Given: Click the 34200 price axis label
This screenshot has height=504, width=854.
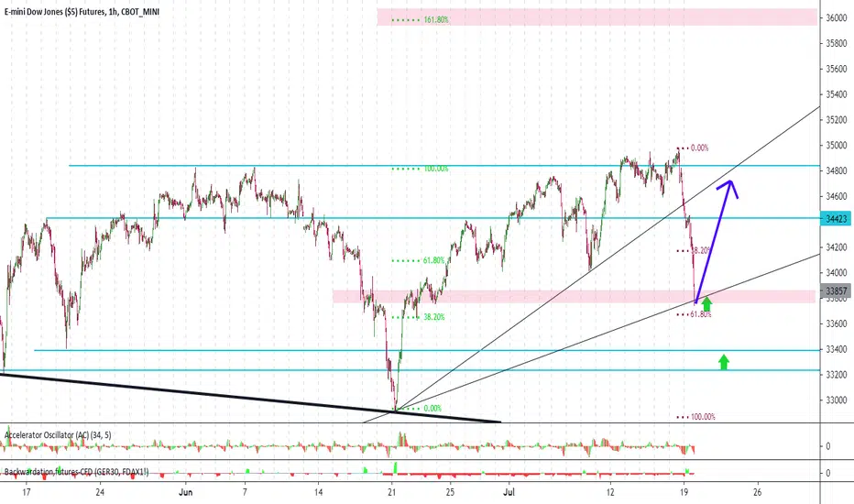Looking at the screenshot, I should 836,247.
